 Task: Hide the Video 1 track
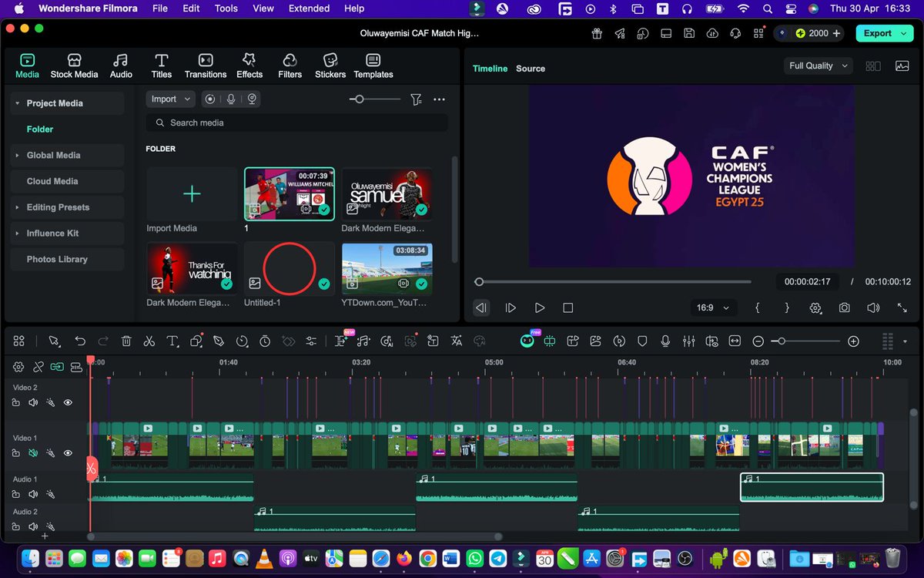coord(68,453)
